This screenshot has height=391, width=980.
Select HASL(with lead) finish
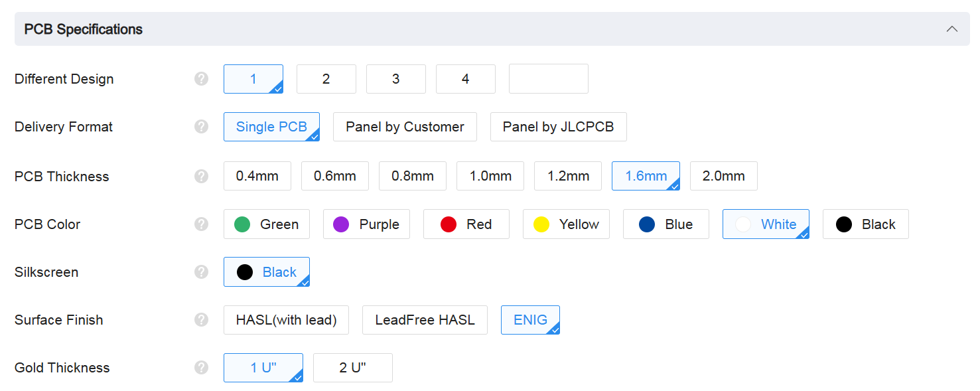click(x=286, y=320)
